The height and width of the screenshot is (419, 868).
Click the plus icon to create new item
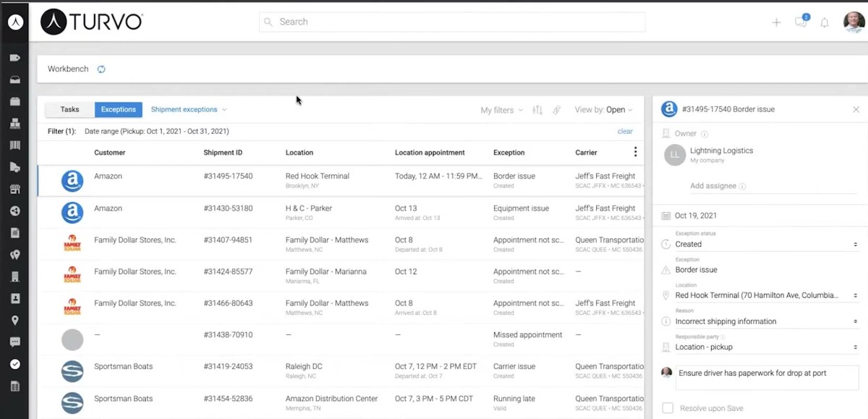tap(776, 22)
